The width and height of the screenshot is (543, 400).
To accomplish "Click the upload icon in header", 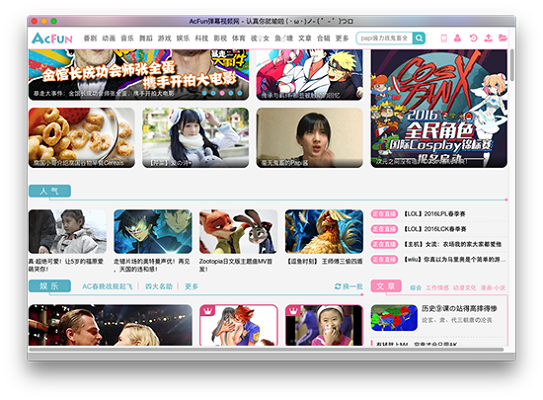I will (488, 38).
